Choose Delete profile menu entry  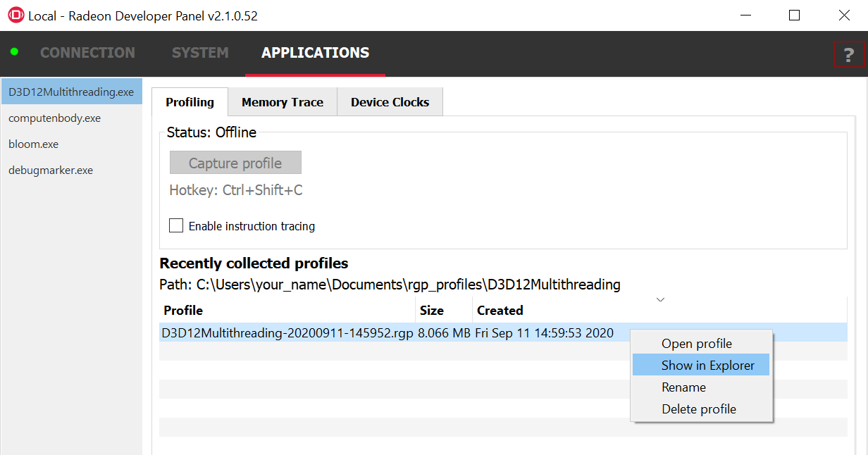pos(698,409)
